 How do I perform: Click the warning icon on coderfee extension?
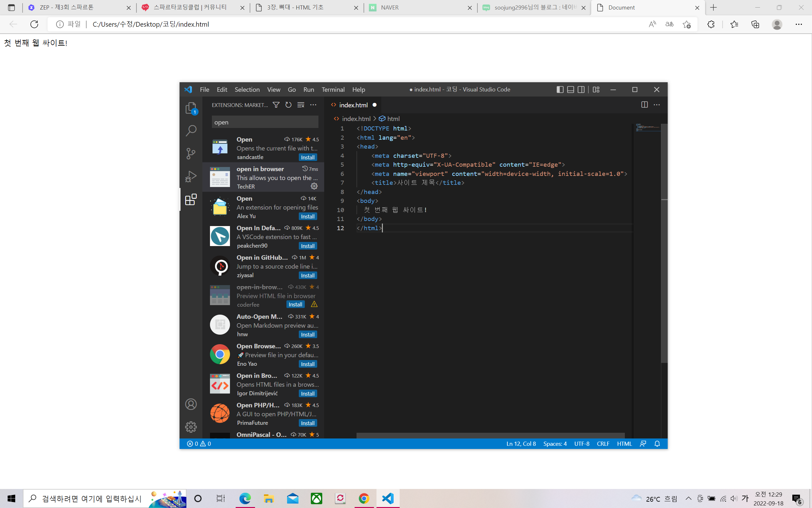[314, 304]
